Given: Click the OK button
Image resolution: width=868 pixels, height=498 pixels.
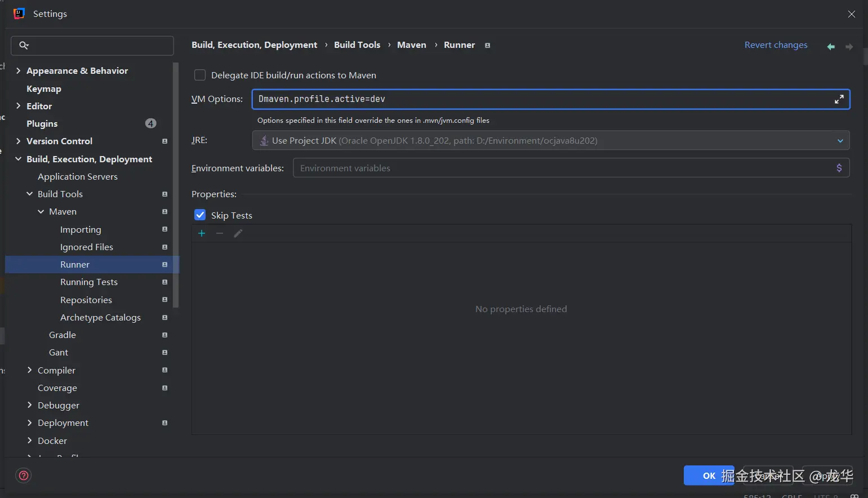Looking at the screenshot, I should 709,475.
